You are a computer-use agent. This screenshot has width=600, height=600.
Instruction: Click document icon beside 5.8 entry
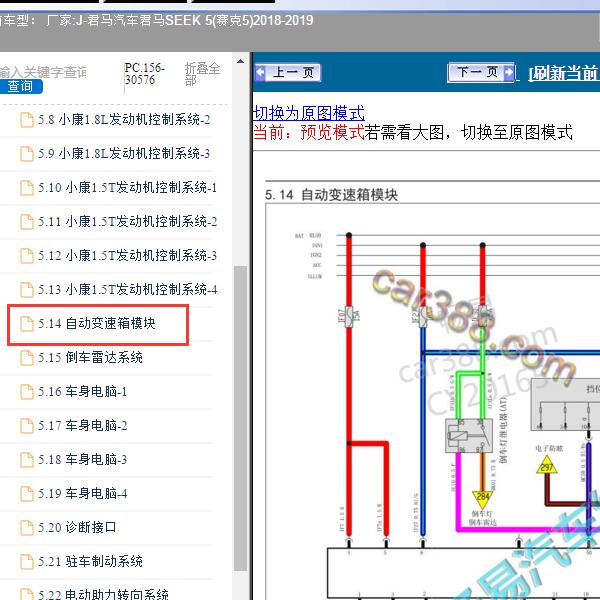click(27, 119)
